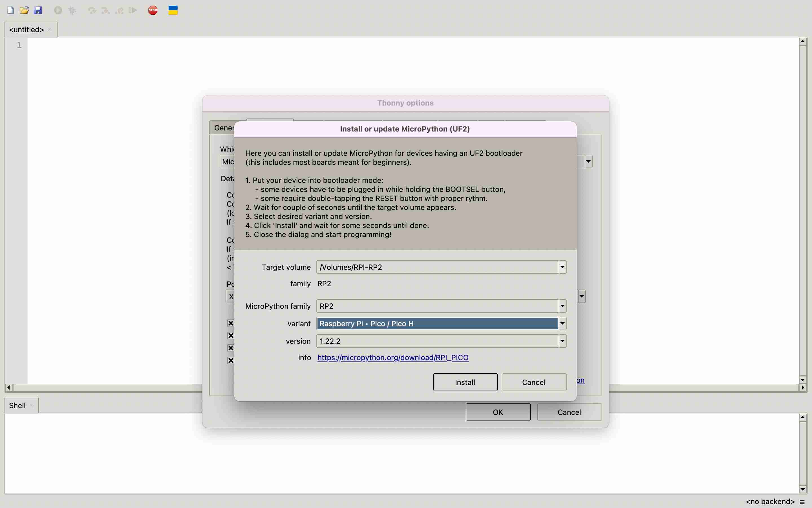Click the Resume icon
Screen dimensions: 812x508
click(133, 10)
